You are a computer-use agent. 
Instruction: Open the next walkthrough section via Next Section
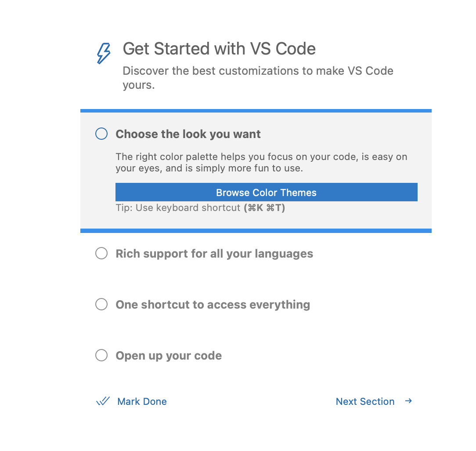click(x=365, y=401)
